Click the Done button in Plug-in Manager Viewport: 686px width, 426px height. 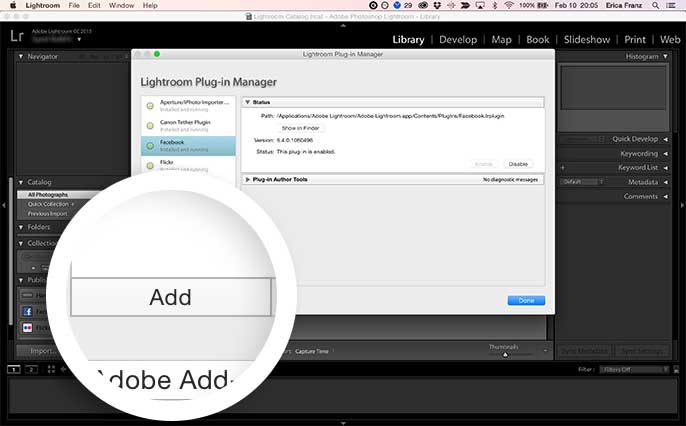tap(526, 300)
